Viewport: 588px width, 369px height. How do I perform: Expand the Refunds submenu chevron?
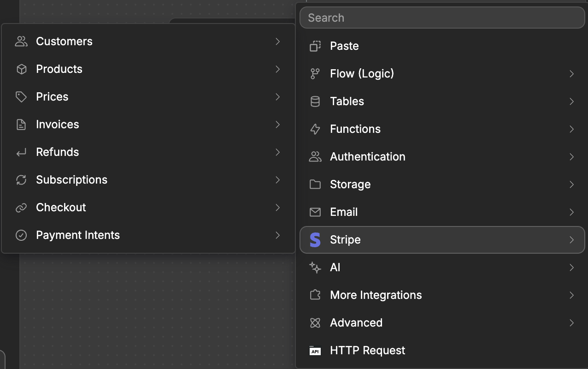[x=278, y=152]
